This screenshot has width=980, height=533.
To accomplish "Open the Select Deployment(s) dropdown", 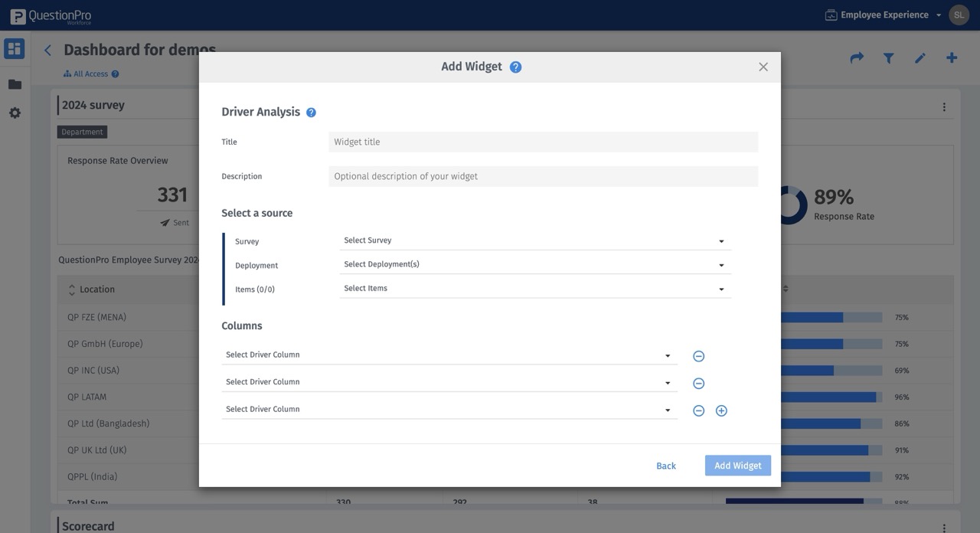I will (535, 264).
